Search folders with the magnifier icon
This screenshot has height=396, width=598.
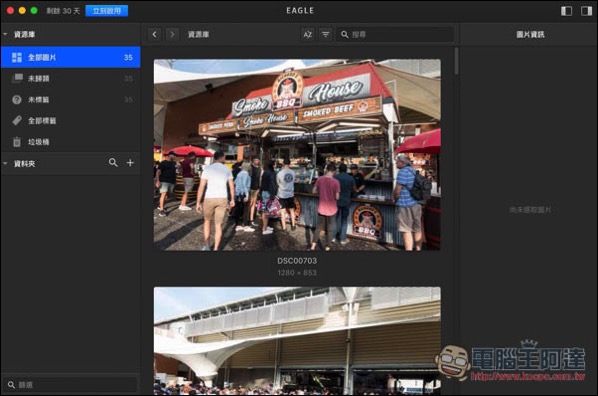tap(113, 163)
